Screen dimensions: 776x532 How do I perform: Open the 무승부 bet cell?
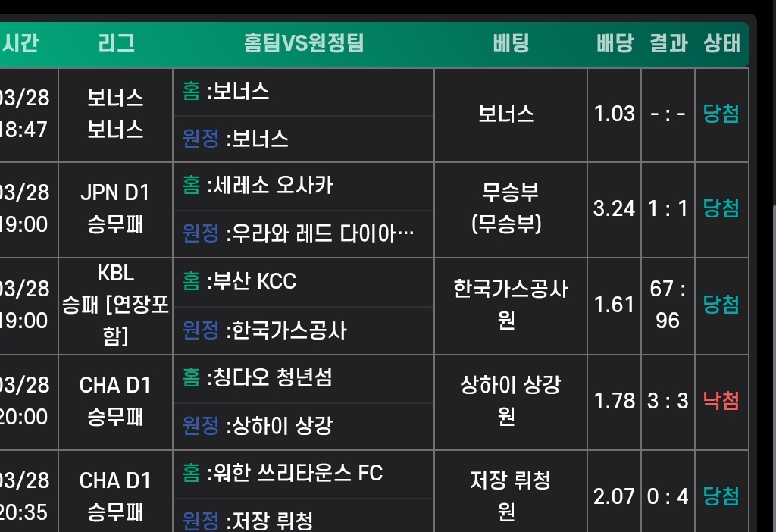point(511,209)
